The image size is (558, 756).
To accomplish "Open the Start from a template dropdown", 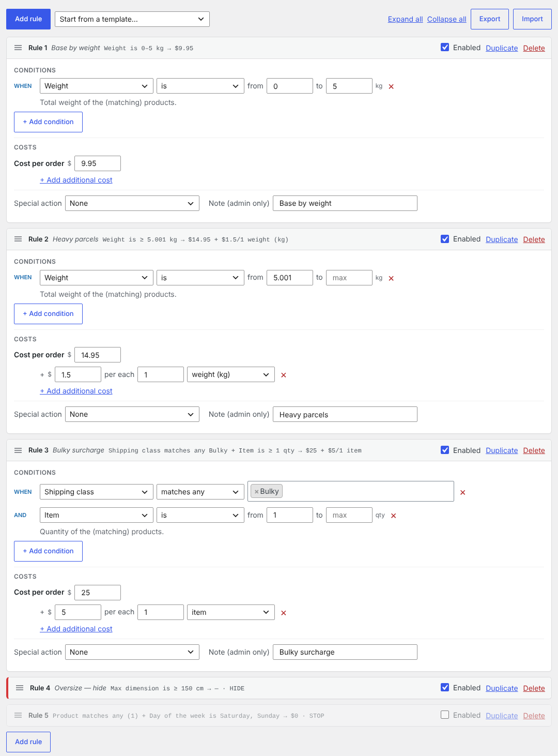I will pos(132,19).
